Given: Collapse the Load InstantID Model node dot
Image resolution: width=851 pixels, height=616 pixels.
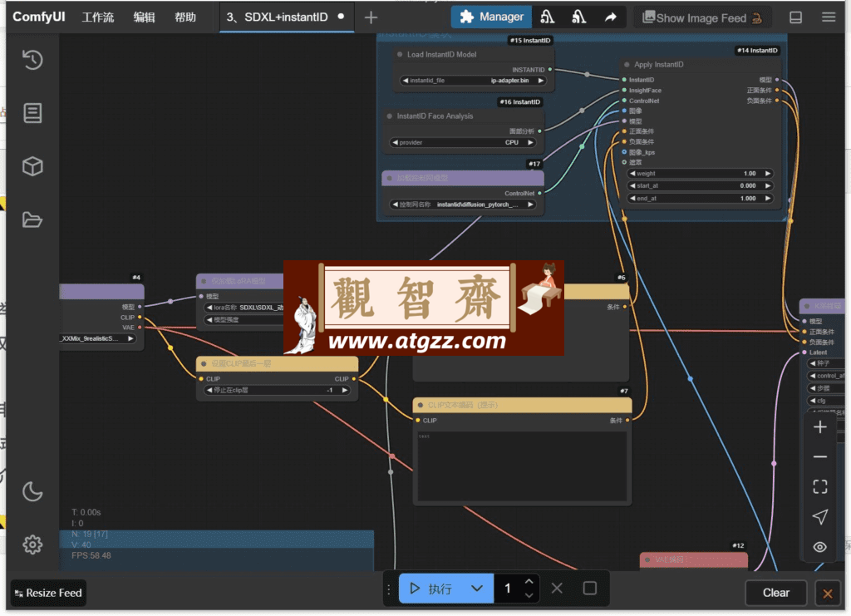Looking at the screenshot, I should coord(400,54).
